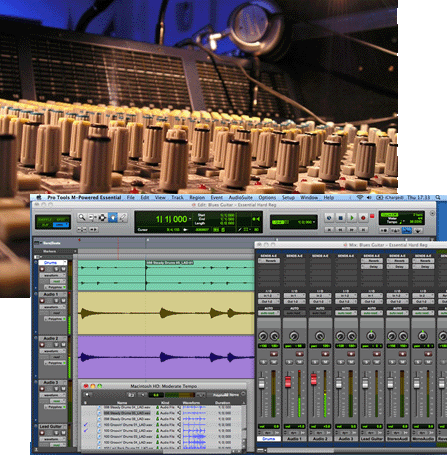The image size is (447, 455).
Task: Click the Name column header in the browser
Action: [122, 403]
